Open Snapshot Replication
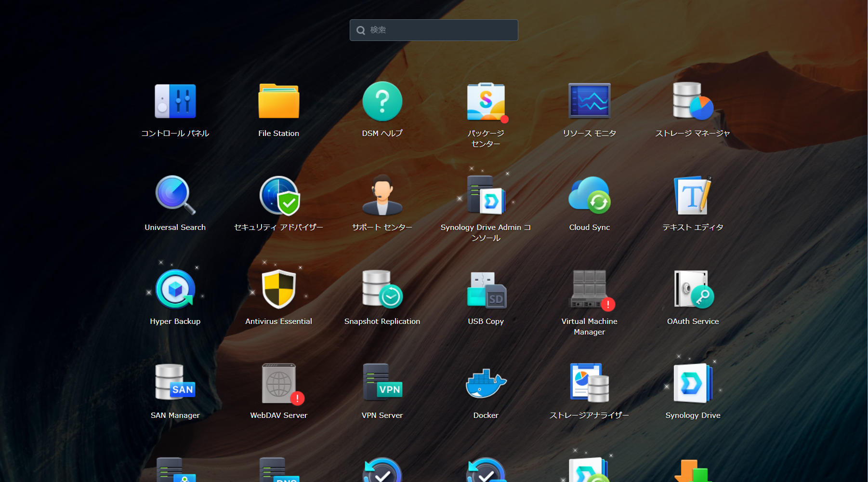Screen dimensions: 868x482 (382, 289)
